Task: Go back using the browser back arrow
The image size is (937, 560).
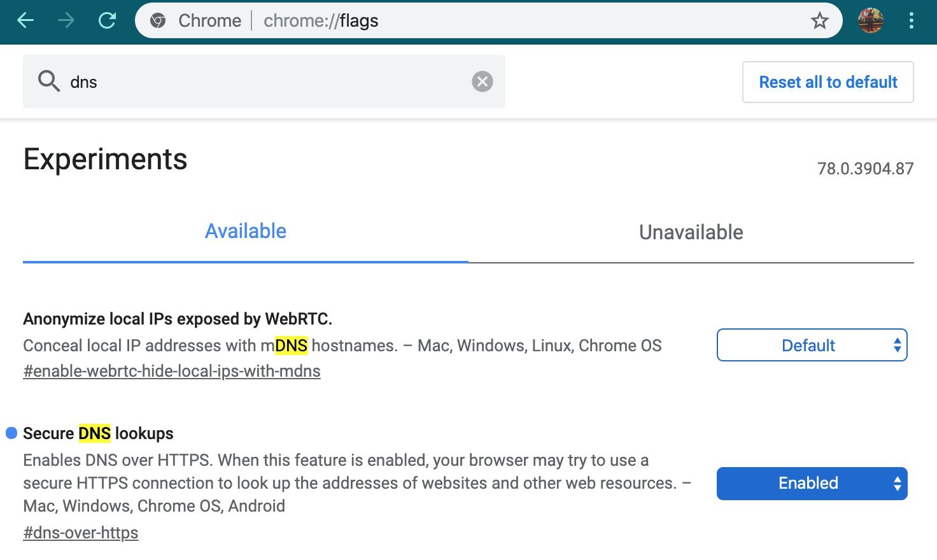Action: pyautogui.click(x=25, y=20)
